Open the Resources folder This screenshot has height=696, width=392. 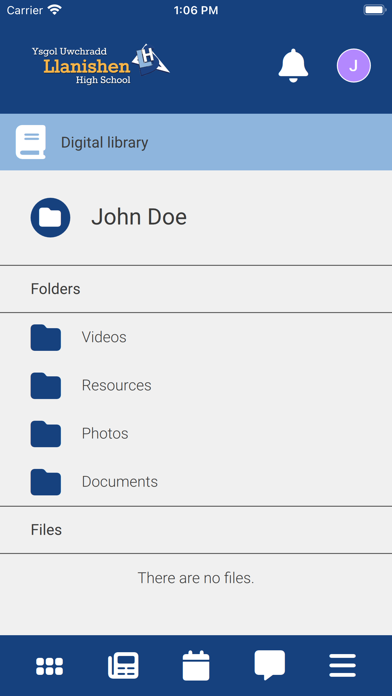coord(196,385)
